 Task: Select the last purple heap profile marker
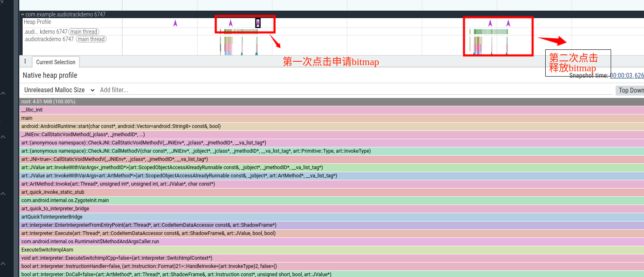coord(508,23)
